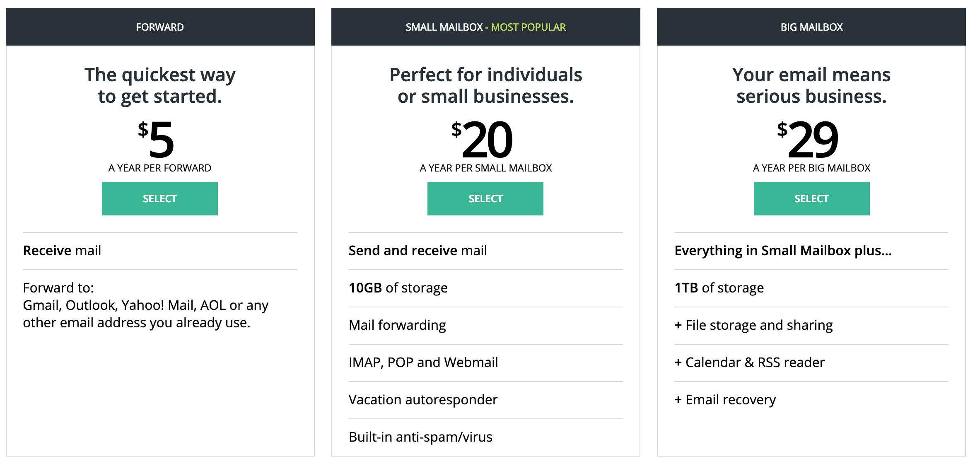Click the BIG MAILBOX header
Viewport: 980px width, 464px height.
point(811,27)
